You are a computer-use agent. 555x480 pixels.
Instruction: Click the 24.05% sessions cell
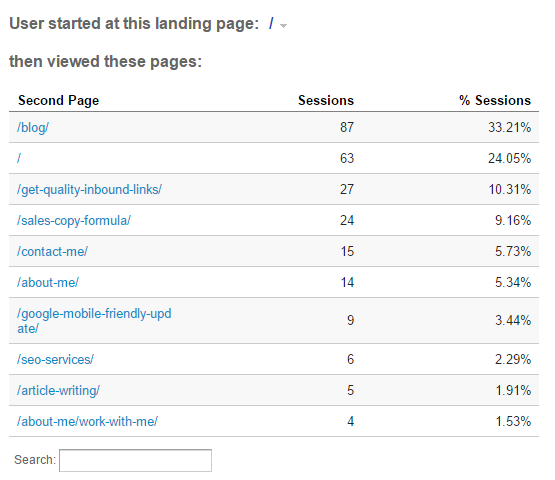509,158
